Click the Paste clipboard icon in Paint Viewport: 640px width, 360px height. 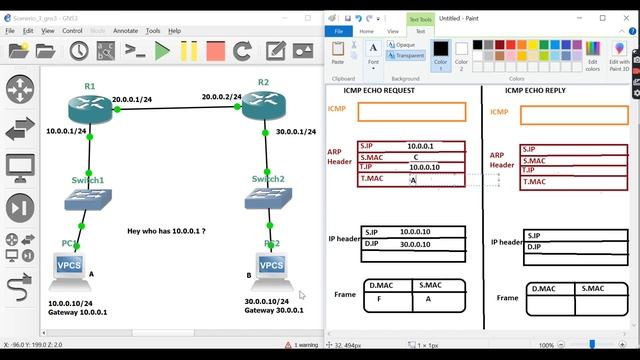point(338,49)
